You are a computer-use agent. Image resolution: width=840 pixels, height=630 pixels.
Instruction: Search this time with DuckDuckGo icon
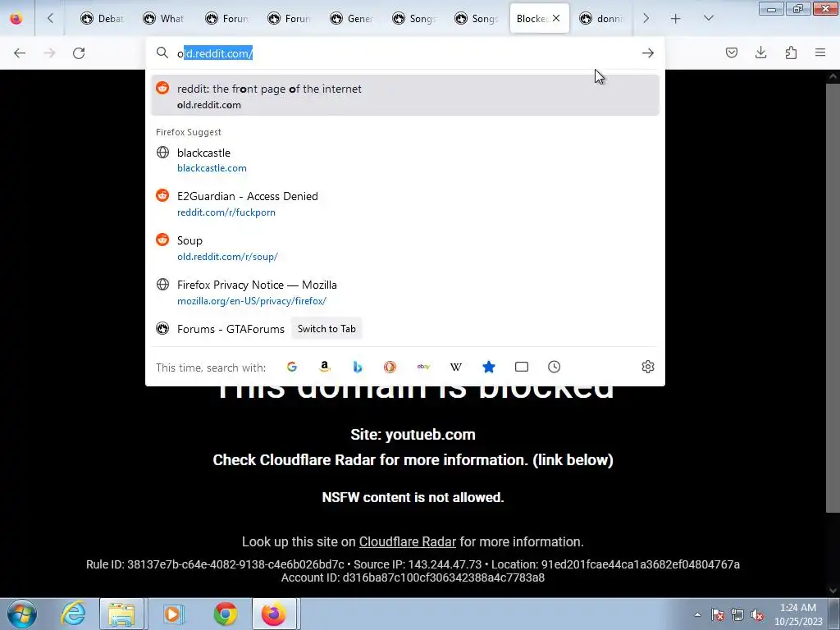click(x=390, y=367)
